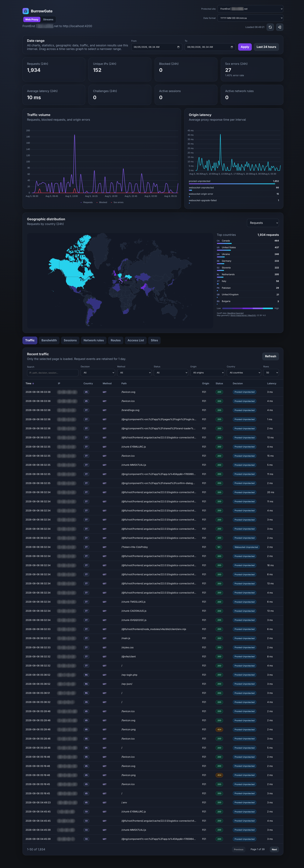Open the Status filter dropdown
The image size is (304, 868).
[171, 373]
